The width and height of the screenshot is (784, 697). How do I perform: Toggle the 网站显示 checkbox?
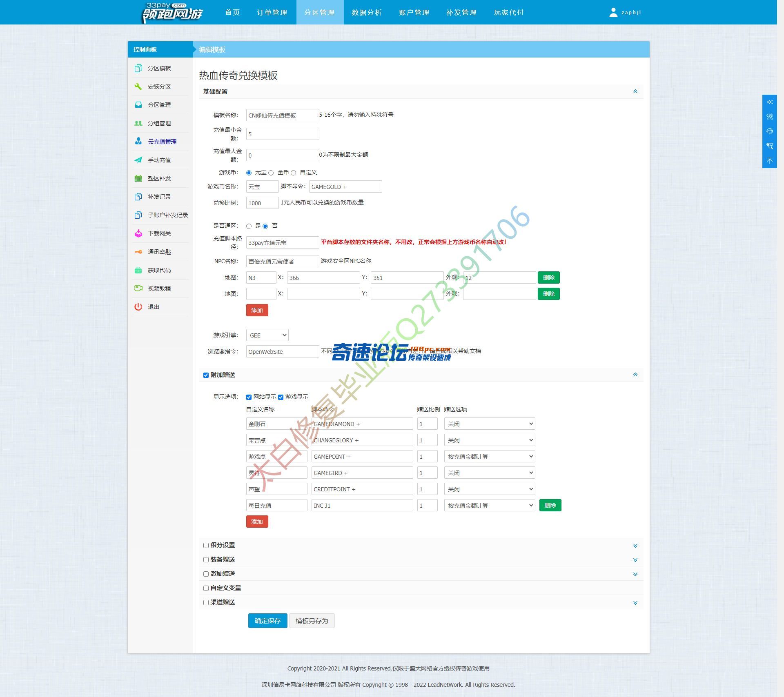tap(249, 397)
